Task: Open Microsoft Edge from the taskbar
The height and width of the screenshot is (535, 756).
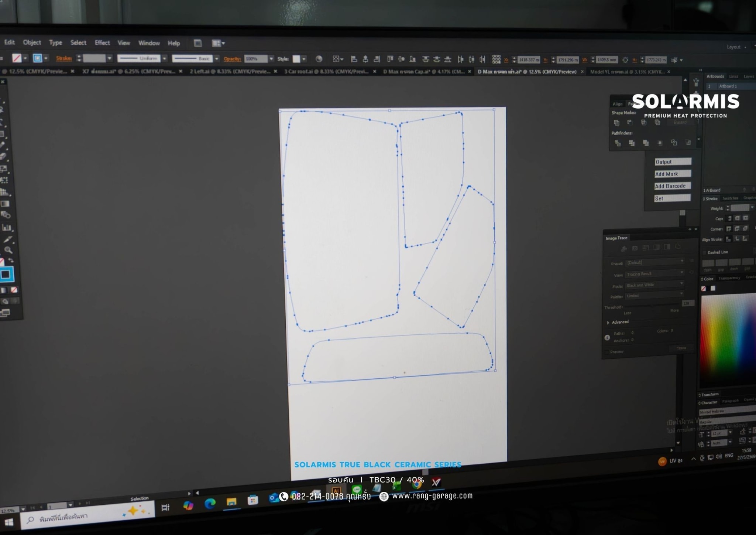Action: point(210,503)
